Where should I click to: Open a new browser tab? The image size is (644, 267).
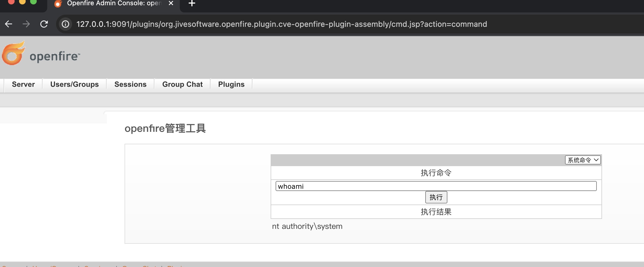point(192,3)
